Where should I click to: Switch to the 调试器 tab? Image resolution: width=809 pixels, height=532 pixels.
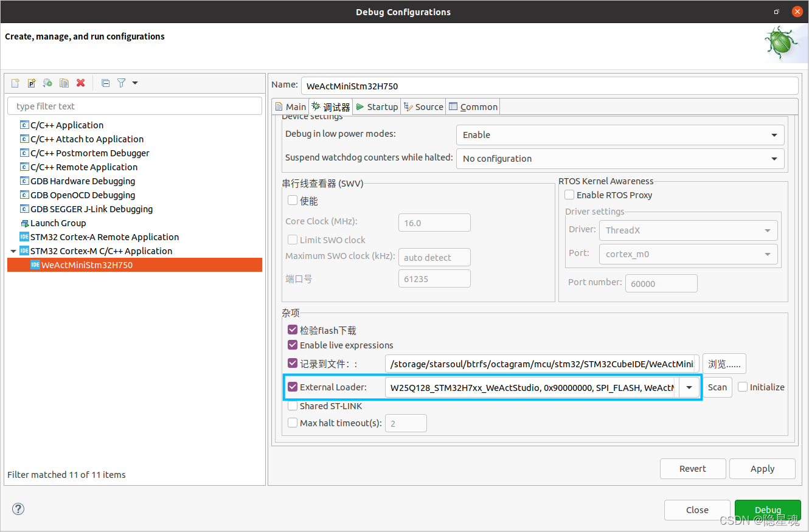pyautogui.click(x=331, y=106)
